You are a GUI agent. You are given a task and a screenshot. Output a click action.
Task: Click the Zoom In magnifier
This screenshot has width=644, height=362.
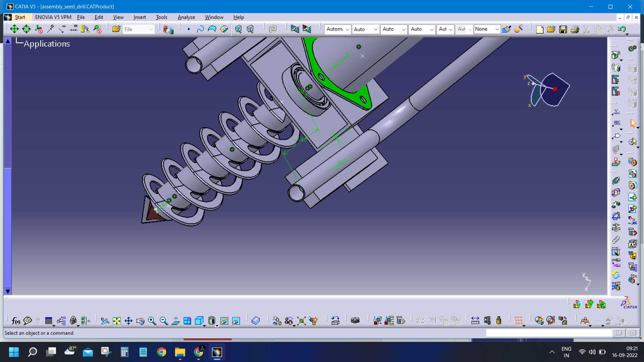tap(152, 321)
